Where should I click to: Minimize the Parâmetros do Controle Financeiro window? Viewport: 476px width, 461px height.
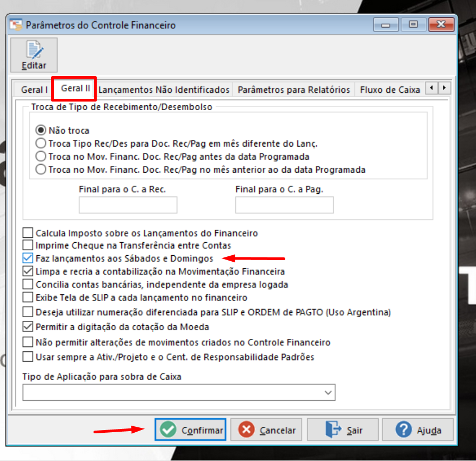386,24
